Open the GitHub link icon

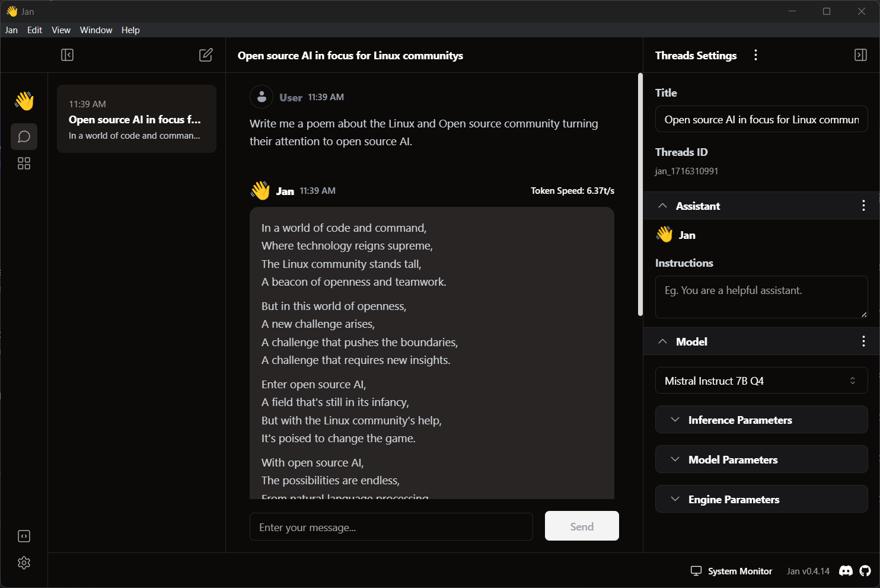coord(865,571)
